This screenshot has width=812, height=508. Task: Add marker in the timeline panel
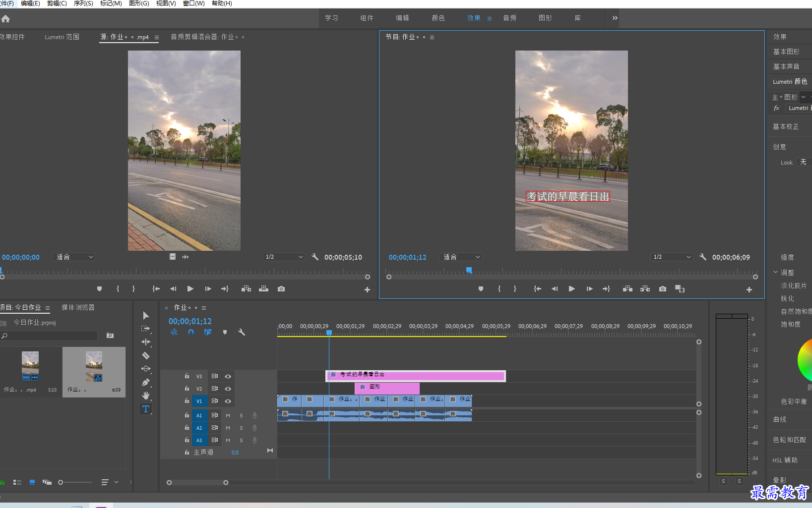pos(225,332)
